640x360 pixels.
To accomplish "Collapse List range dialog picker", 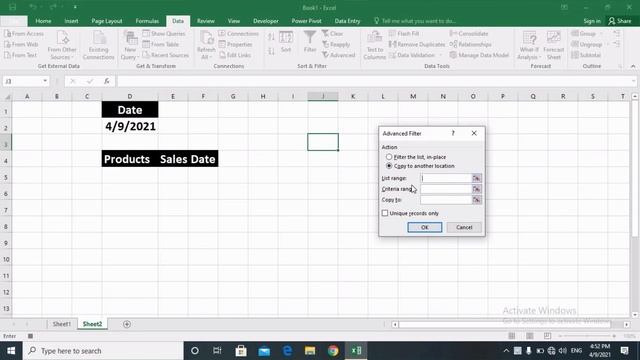I will pyautogui.click(x=476, y=178).
